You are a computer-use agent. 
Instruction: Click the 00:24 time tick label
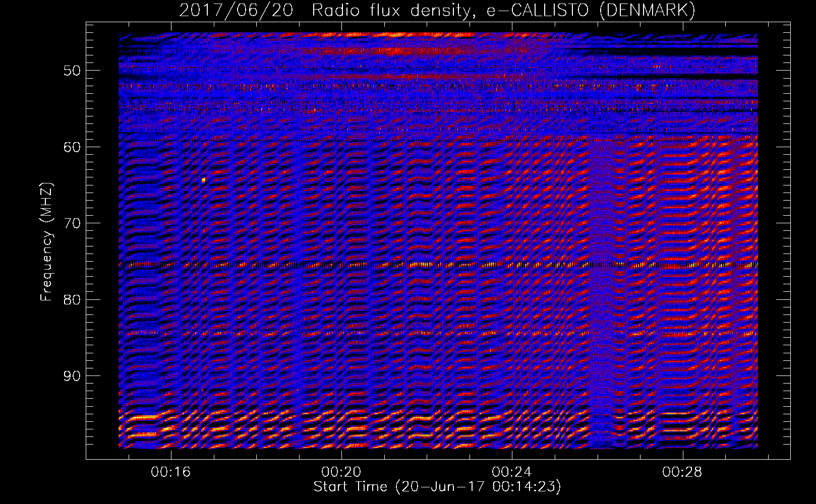pos(512,472)
